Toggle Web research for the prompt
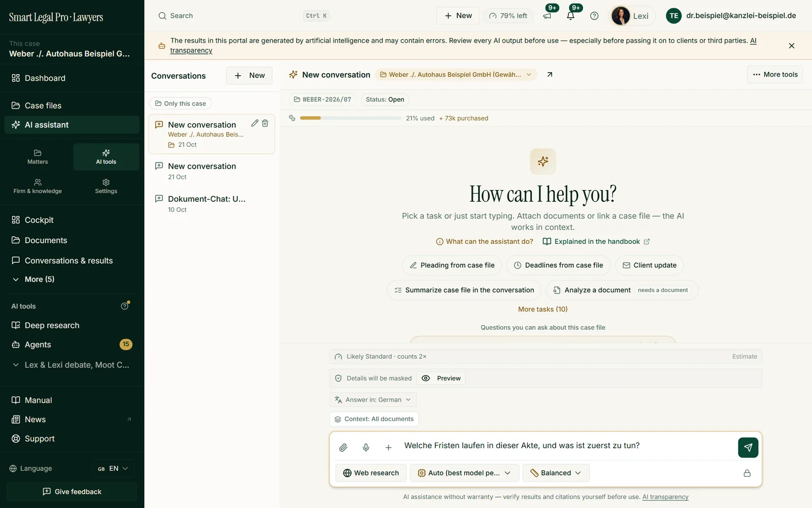 tap(371, 473)
